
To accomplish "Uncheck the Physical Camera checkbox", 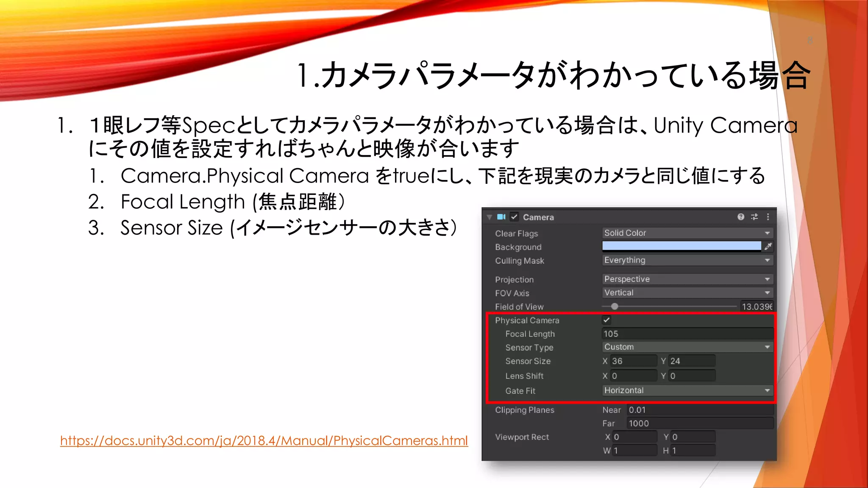I will click(606, 320).
